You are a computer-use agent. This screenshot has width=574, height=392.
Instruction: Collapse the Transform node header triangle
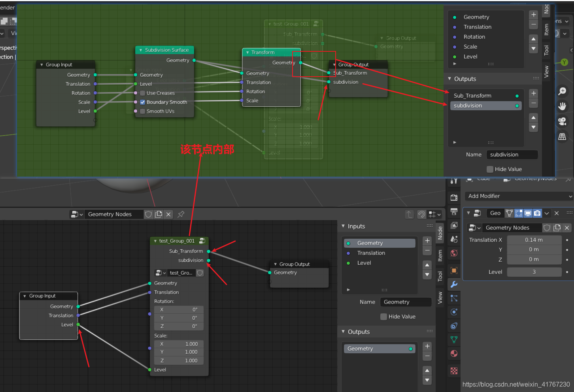247,52
